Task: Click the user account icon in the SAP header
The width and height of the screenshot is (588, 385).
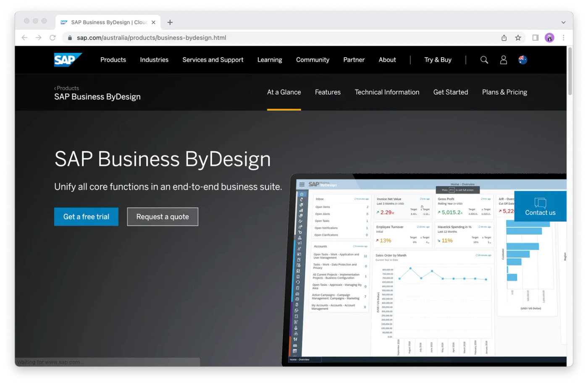Action: click(x=503, y=60)
